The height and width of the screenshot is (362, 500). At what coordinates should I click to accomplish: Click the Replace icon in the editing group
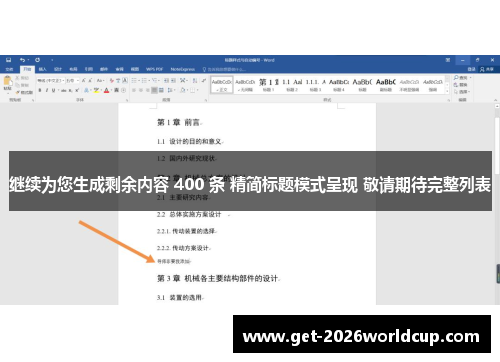(x=456, y=85)
